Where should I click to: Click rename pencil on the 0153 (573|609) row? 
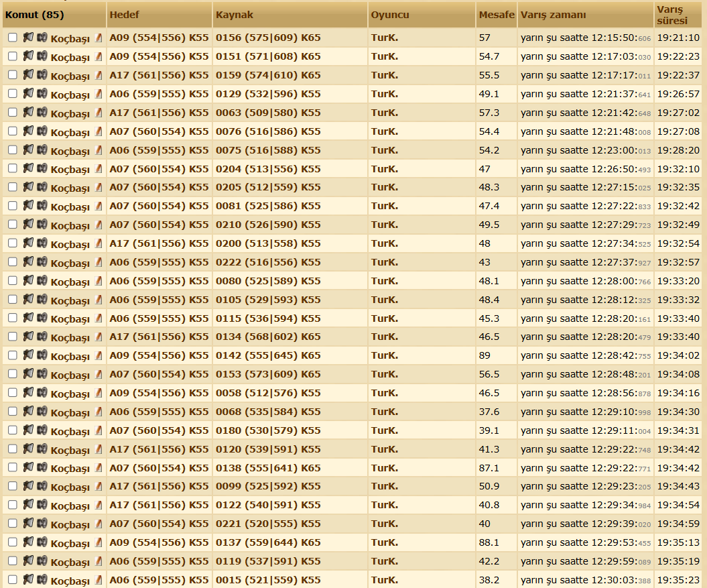pos(99,374)
